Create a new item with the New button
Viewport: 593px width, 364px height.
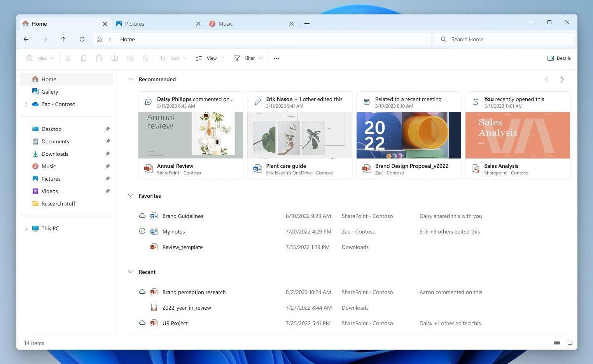click(39, 58)
